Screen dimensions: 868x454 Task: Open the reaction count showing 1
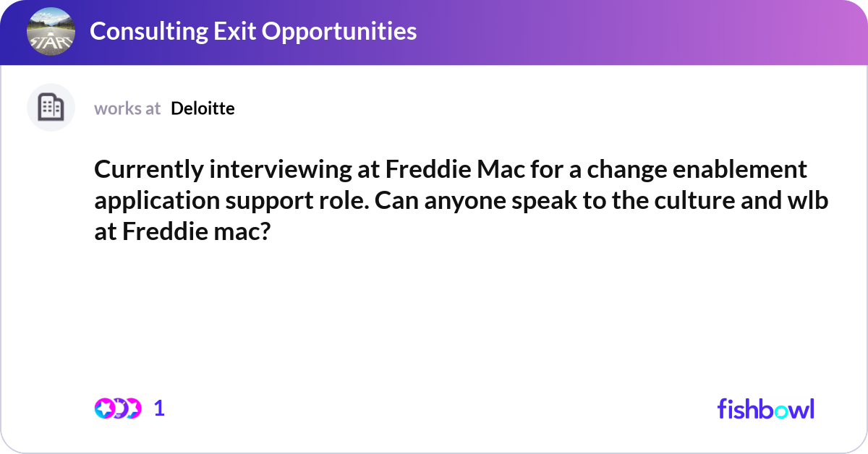(159, 408)
